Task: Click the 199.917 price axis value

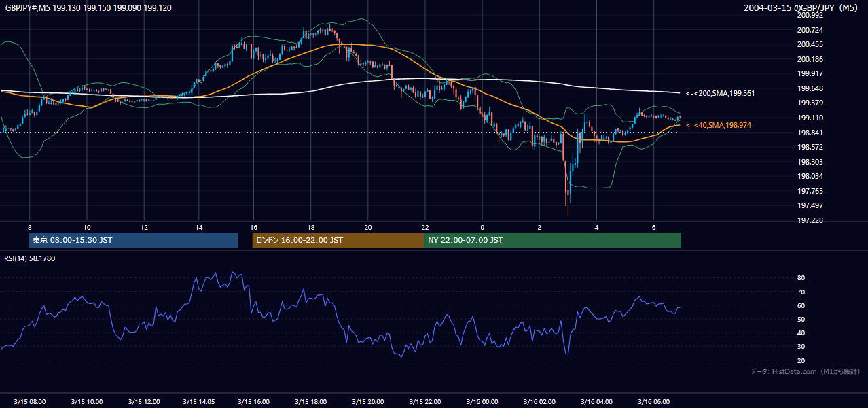Action: 810,73
